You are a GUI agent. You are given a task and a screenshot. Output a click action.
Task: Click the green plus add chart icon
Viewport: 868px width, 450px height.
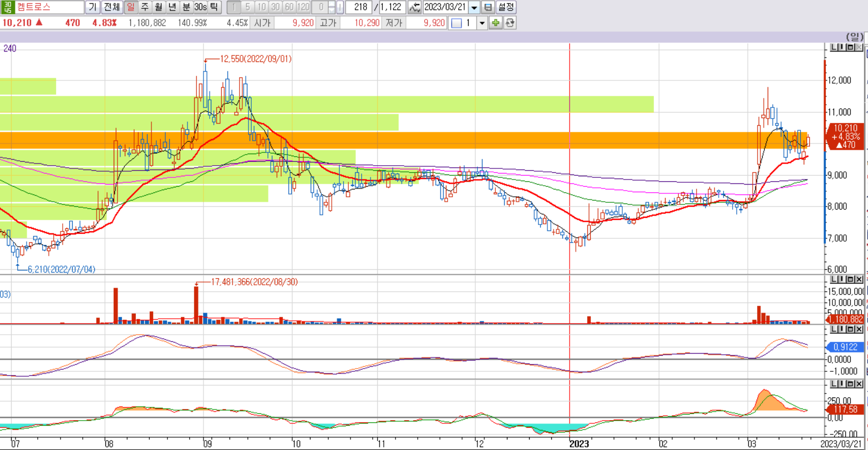coord(495,23)
